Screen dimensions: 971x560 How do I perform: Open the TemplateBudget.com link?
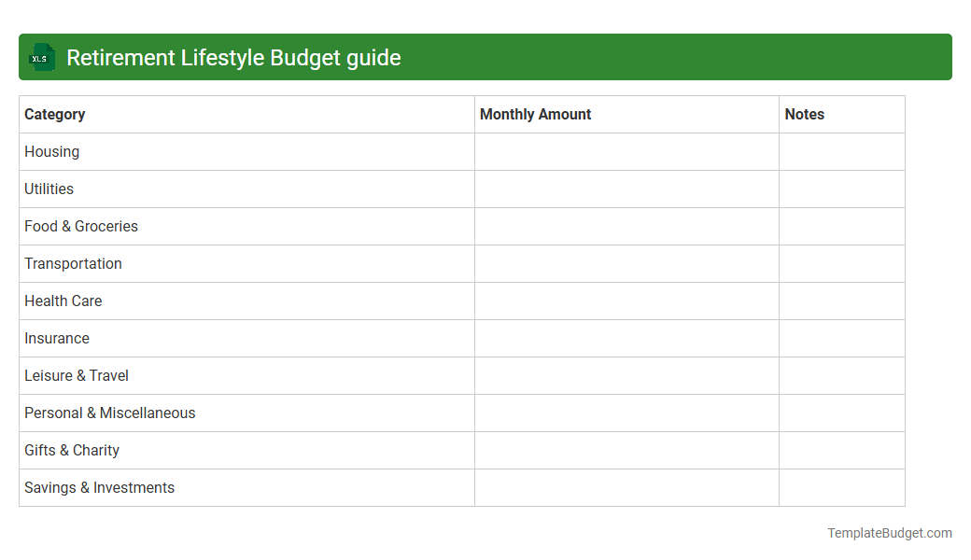(889, 533)
